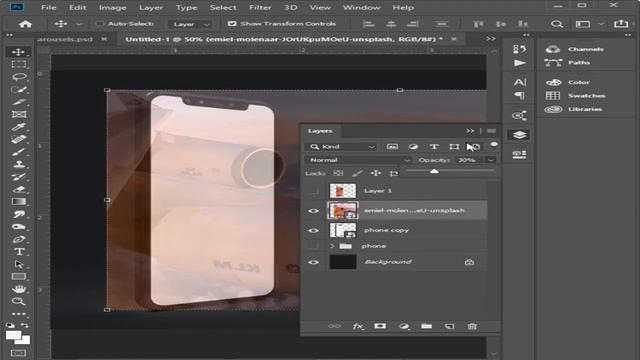The height and width of the screenshot is (360, 640).
Task: Select the History Brush tool
Action: pyautogui.click(x=18, y=177)
